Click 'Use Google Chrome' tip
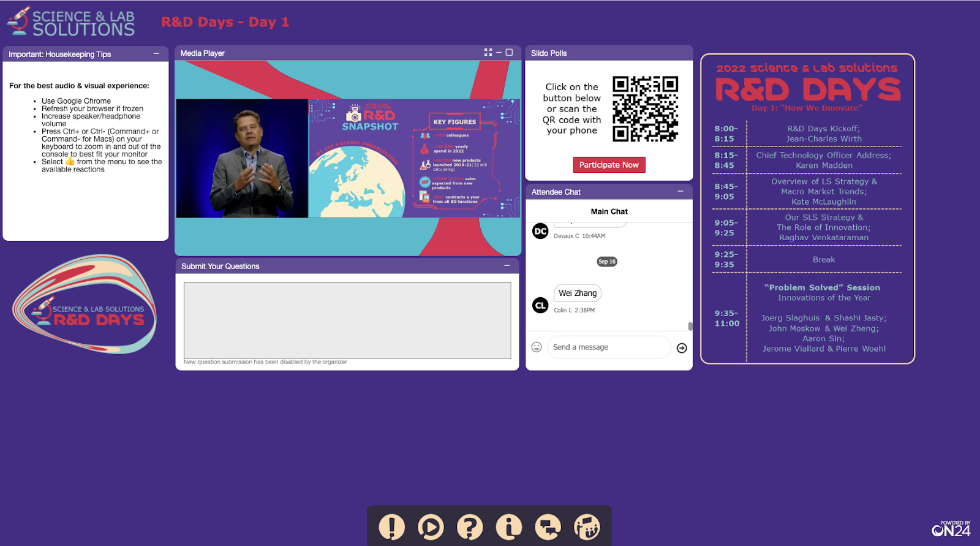This screenshot has height=546, width=980. [x=76, y=101]
